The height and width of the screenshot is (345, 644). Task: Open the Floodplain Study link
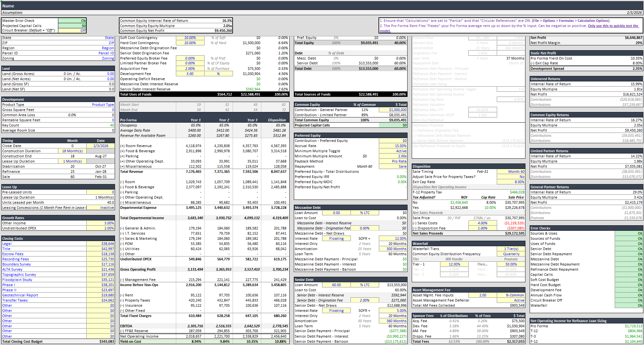pyautogui.click(x=17, y=280)
